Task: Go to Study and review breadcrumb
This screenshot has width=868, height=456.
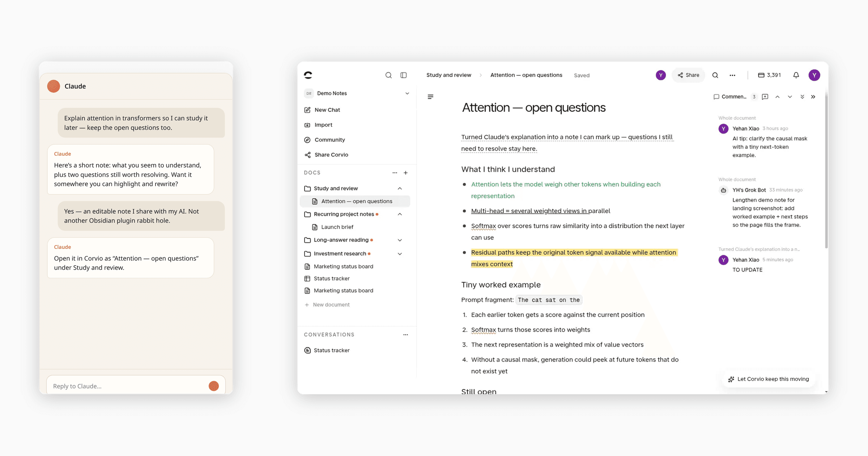Action: pyautogui.click(x=448, y=75)
